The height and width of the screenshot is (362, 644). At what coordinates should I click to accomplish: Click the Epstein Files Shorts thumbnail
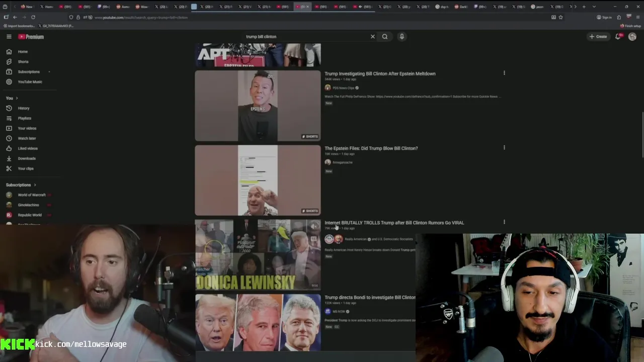coord(258,180)
